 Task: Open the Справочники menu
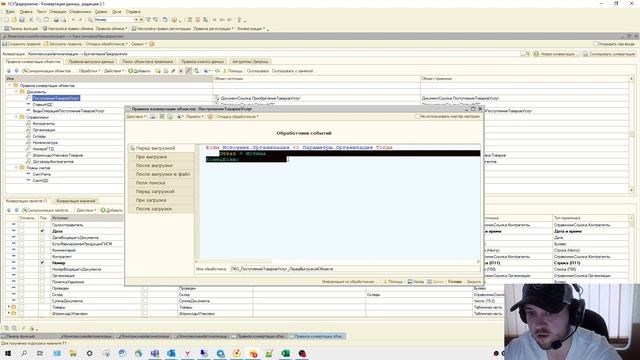pyautogui.click(x=80, y=12)
